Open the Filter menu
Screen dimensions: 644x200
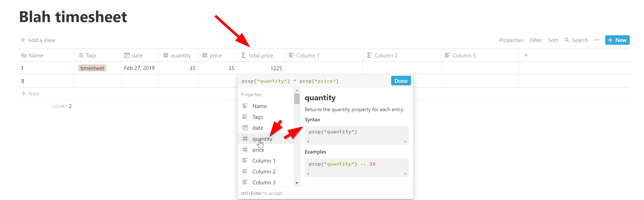coord(536,40)
